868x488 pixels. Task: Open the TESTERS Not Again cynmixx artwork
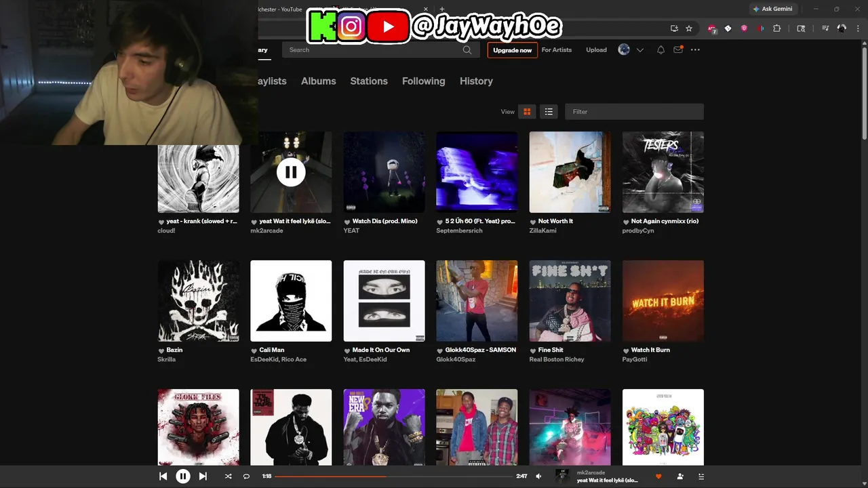663,172
